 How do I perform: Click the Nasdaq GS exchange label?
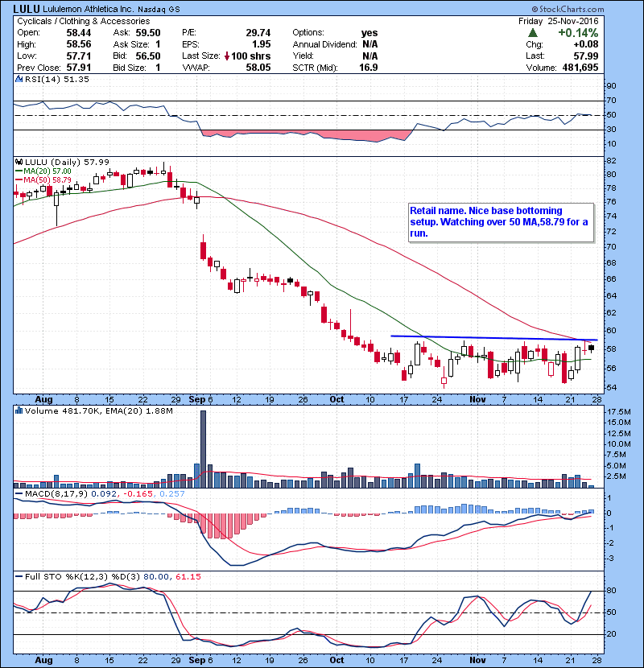(159, 9)
